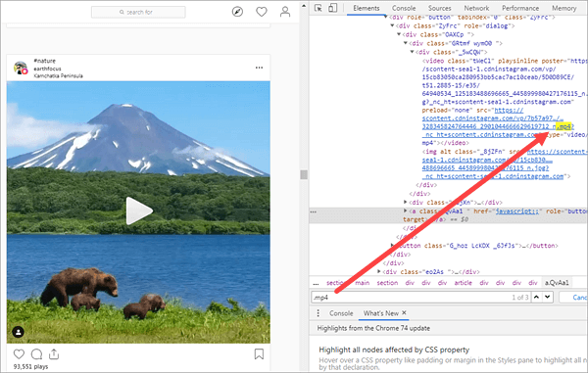This screenshot has height=374, width=588.
Task: Select a.QvAa1 in the breadcrumb bar
Action: (557, 283)
